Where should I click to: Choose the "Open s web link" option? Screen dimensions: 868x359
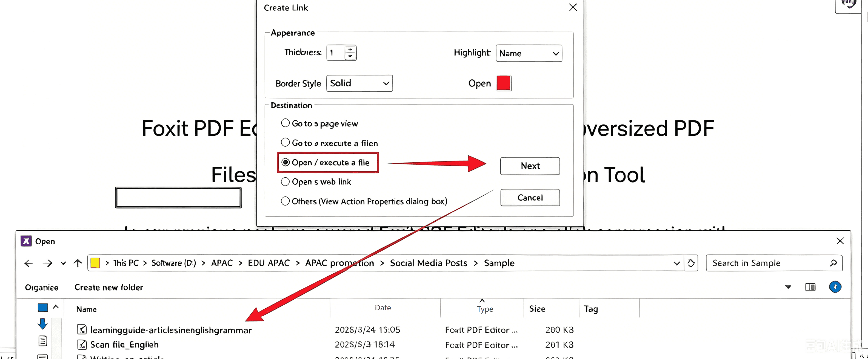(316, 182)
